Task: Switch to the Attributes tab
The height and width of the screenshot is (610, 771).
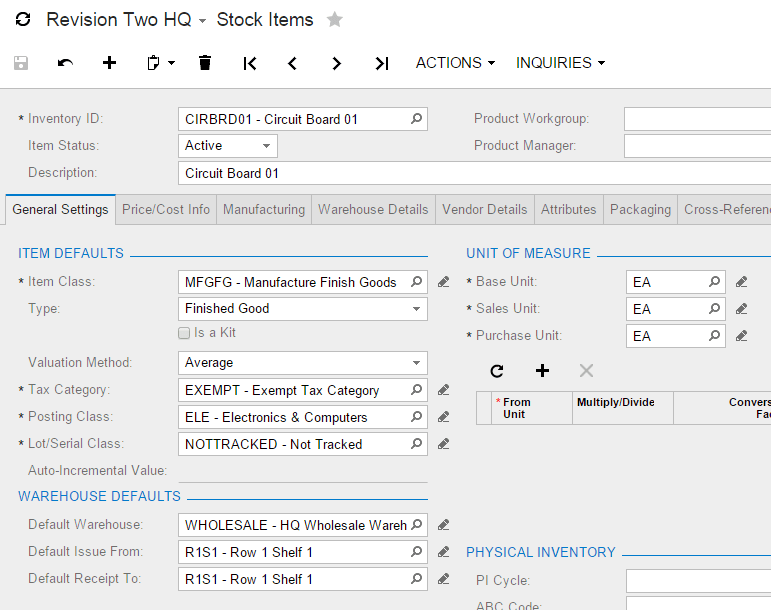Action: pos(569,209)
